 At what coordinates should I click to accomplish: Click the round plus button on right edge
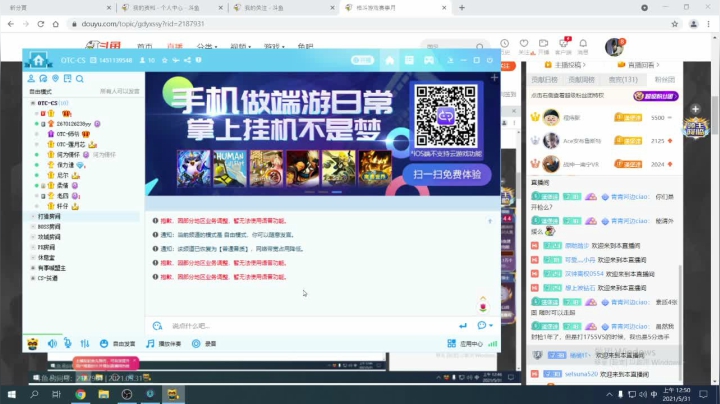pyautogui.click(x=695, y=109)
